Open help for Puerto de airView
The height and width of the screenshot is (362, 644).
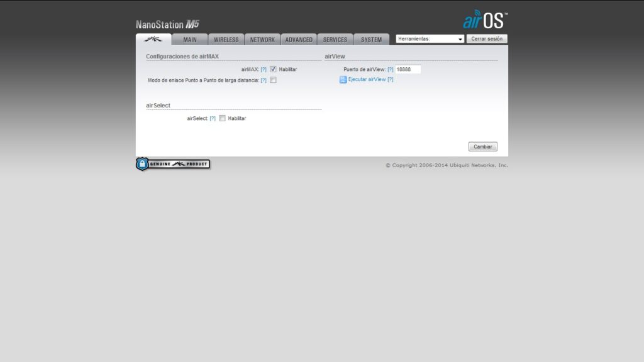click(390, 69)
